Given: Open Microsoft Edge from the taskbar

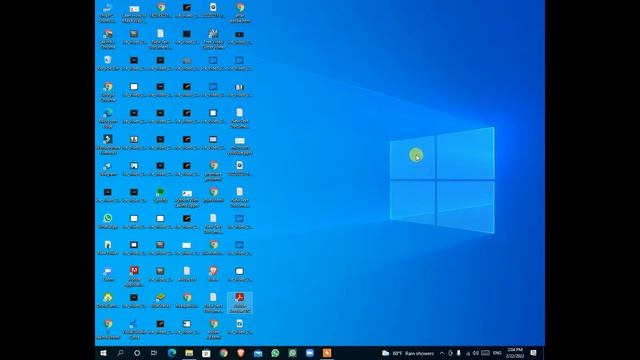Looking at the screenshot, I should click(x=172, y=353).
